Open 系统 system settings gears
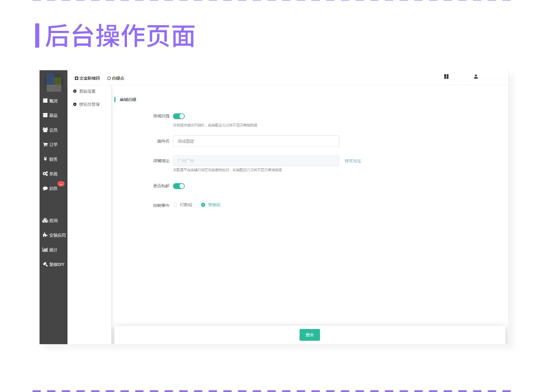Screen dimensions: 540x392 [50, 174]
